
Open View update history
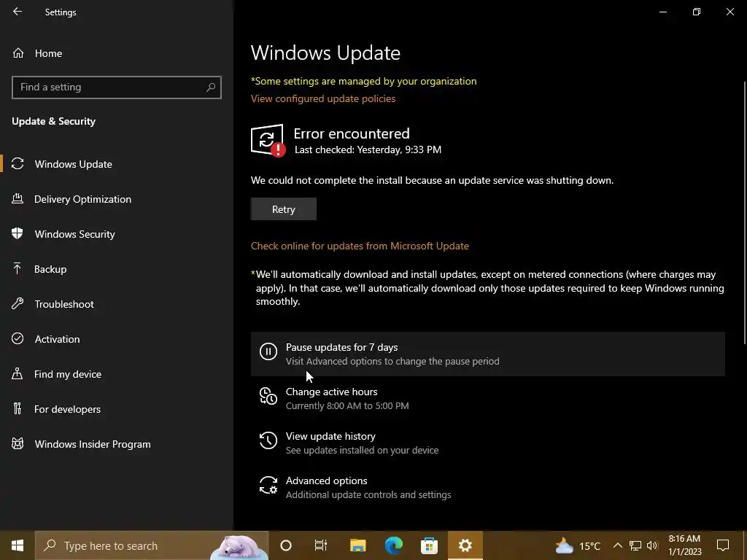488,443
